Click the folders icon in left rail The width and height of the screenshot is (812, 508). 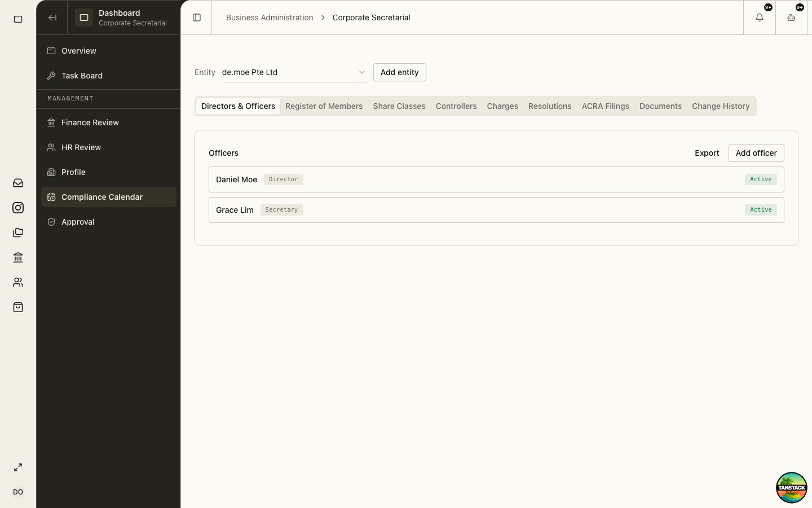[x=18, y=233]
